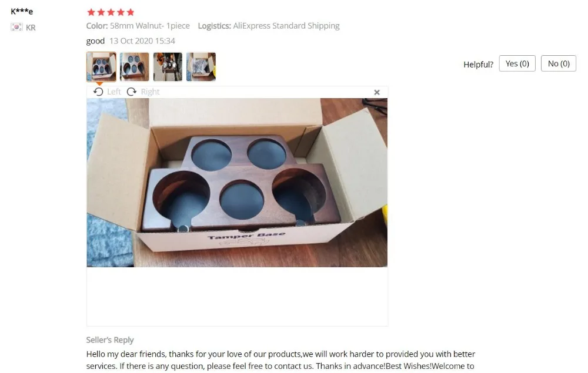Click the fifth red rating star
The image size is (588, 373).
[x=131, y=12]
